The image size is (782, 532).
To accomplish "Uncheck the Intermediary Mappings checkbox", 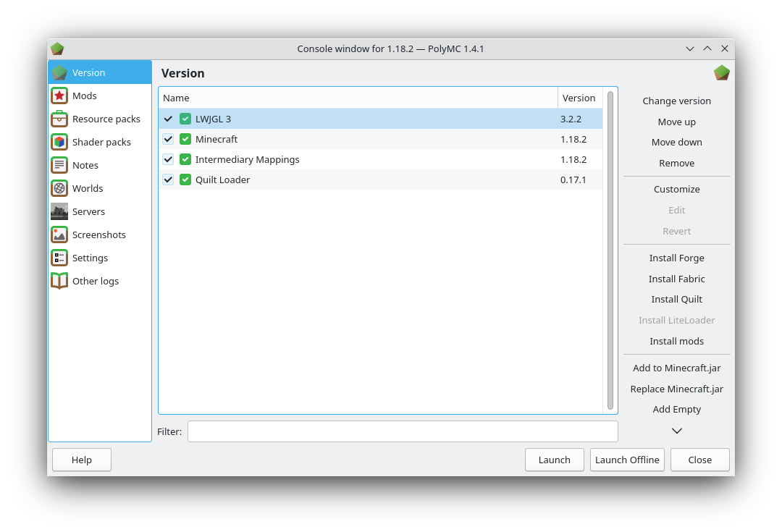I will point(168,159).
